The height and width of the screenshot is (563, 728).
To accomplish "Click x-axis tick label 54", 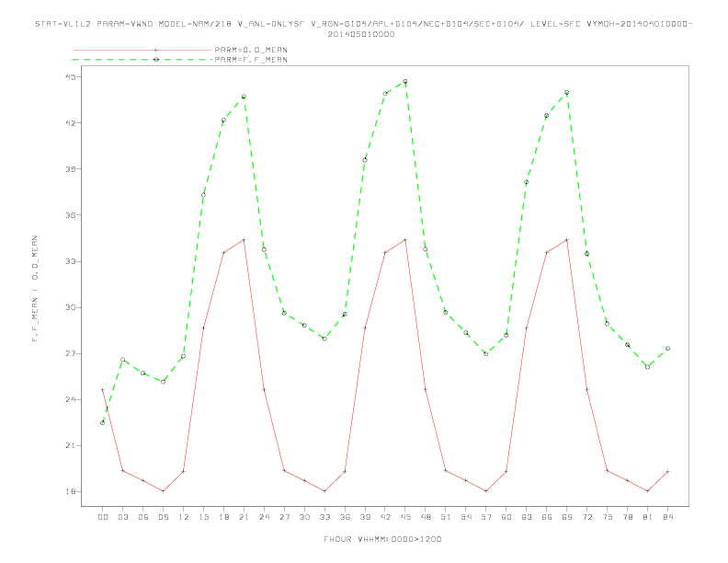I will (466, 517).
